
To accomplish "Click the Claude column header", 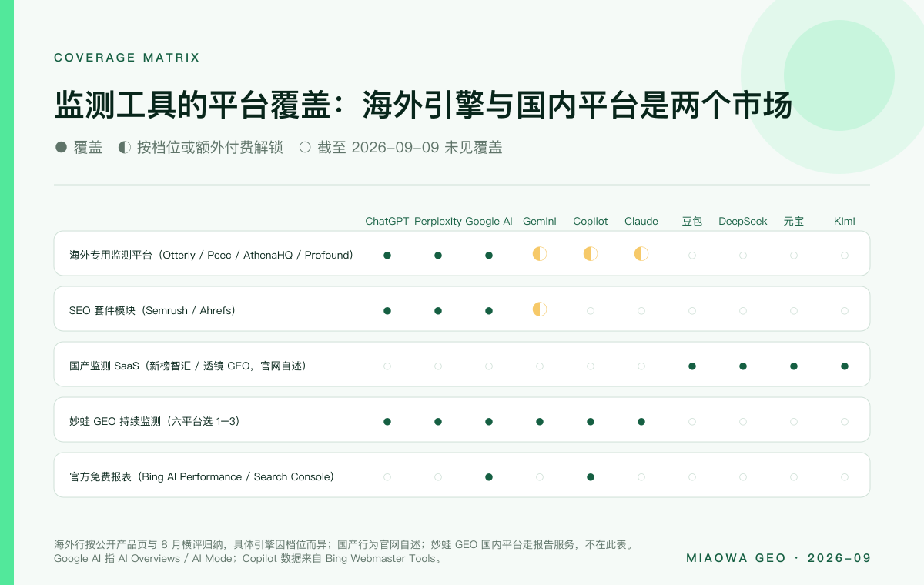I will 641,221.
